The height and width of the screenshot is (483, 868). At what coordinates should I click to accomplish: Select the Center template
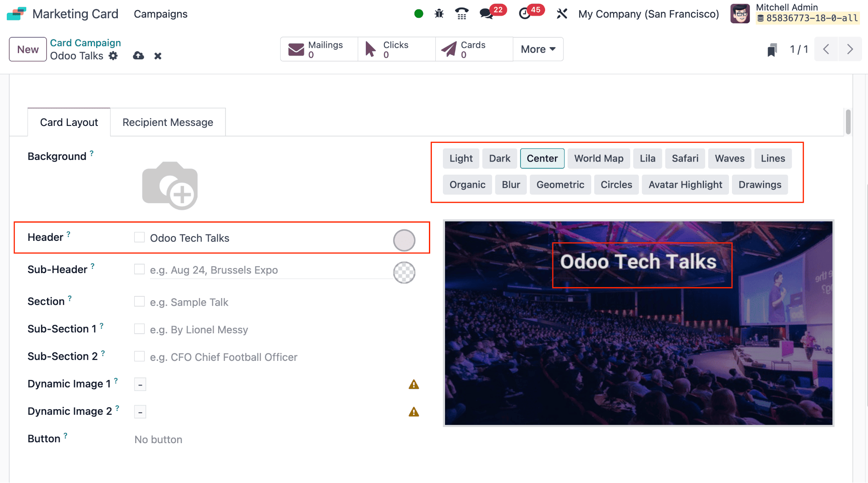pos(542,159)
